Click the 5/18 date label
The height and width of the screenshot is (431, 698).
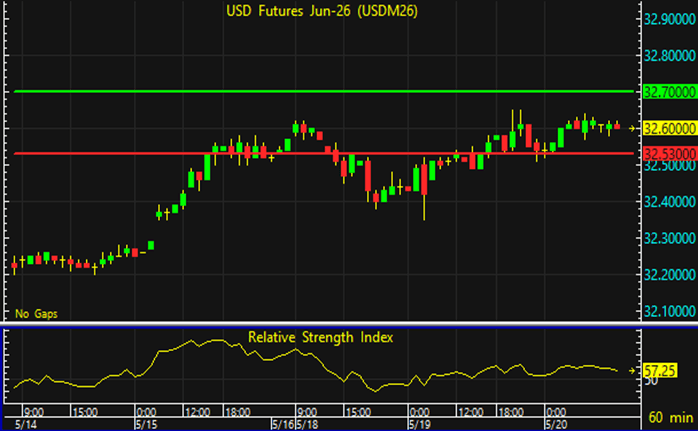(x=307, y=424)
